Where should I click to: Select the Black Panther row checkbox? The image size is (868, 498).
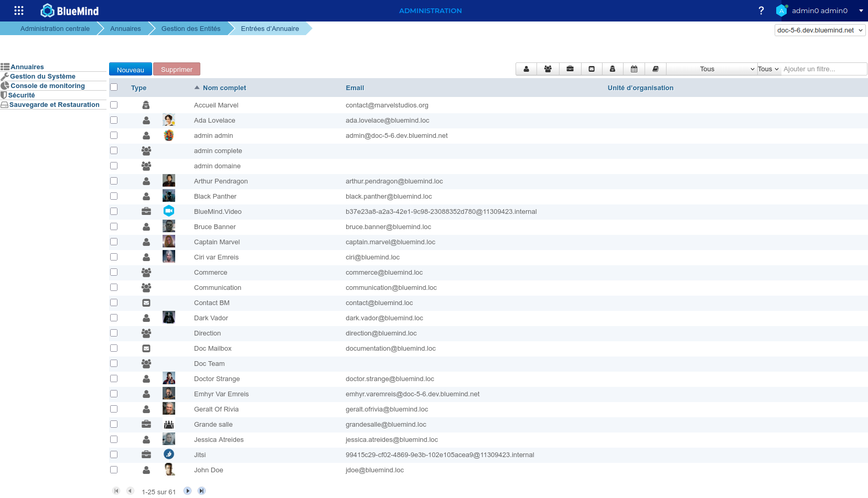point(114,197)
